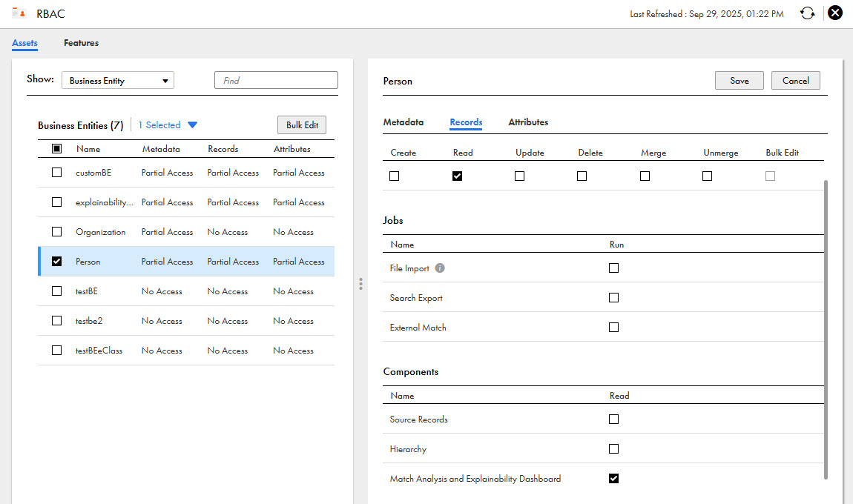Click the Save button
The width and height of the screenshot is (853, 504).
click(x=740, y=81)
